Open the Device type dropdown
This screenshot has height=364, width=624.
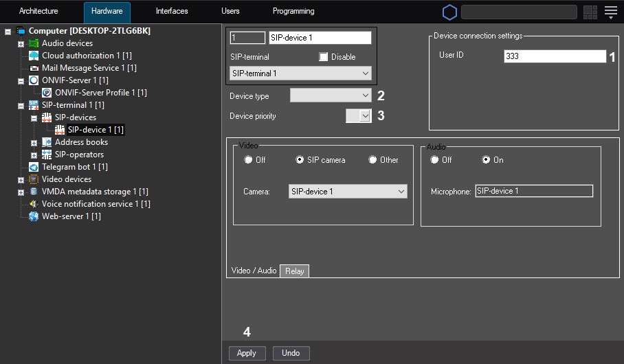[331, 96]
